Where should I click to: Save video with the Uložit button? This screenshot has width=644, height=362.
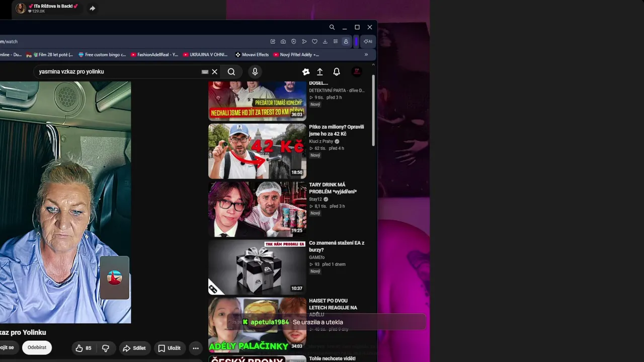pyautogui.click(x=169, y=348)
